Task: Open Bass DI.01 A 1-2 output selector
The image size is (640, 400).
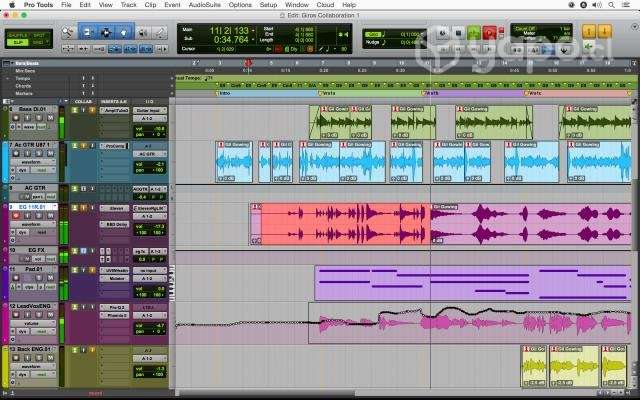Action: point(150,118)
